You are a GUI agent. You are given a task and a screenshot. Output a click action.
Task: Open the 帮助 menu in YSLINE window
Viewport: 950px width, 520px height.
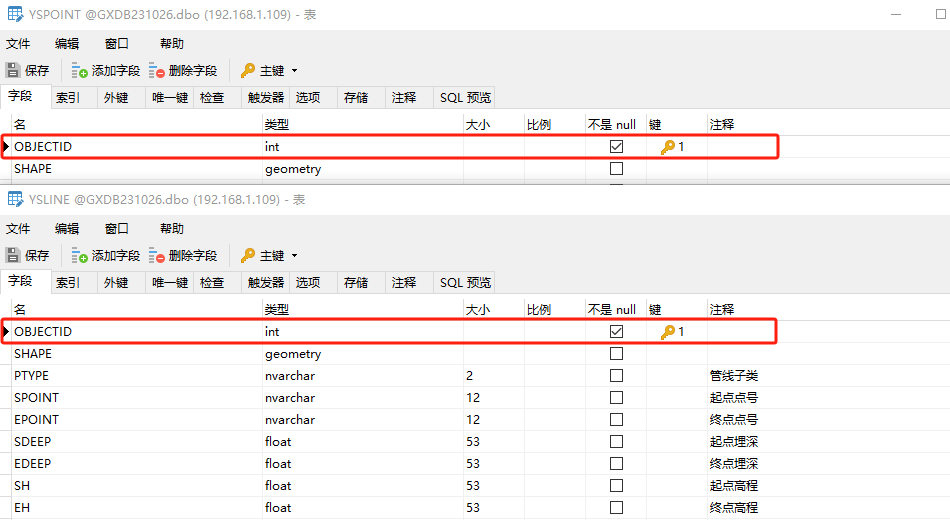[172, 229]
